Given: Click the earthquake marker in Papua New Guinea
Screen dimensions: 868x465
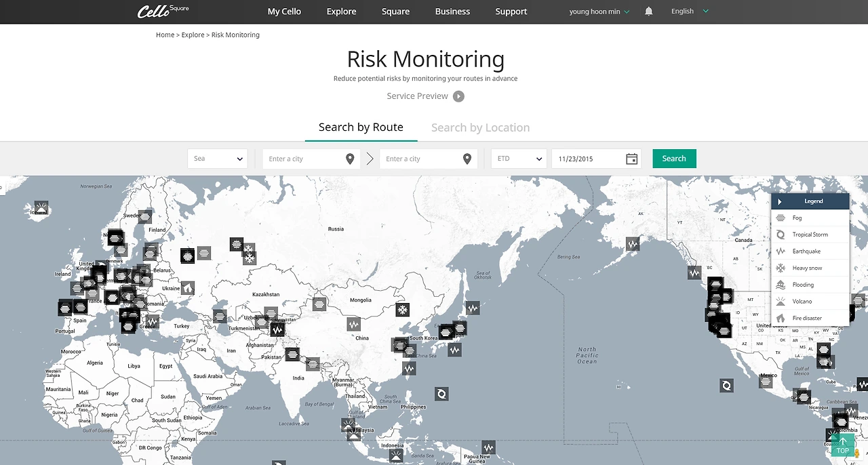Looking at the screenshot, I should 488,447.
